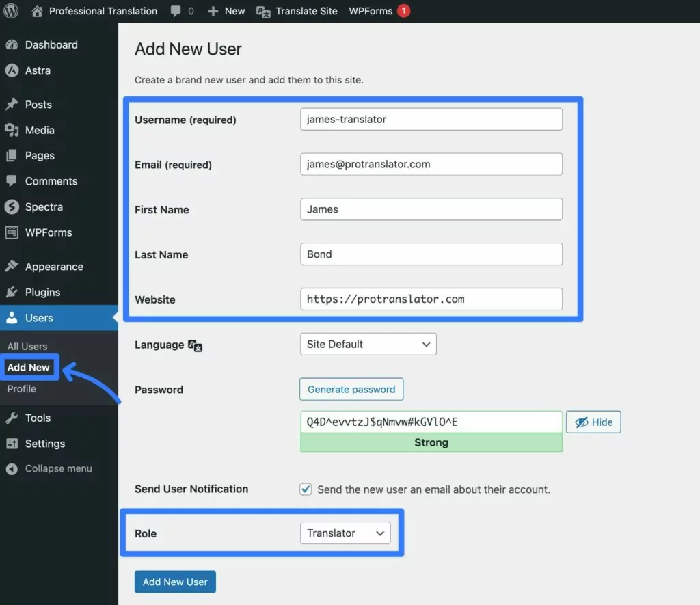The height and width of the screenshot is (605, 700).
Task: Click the translation icon beside Language label
Action: [195, 345]
